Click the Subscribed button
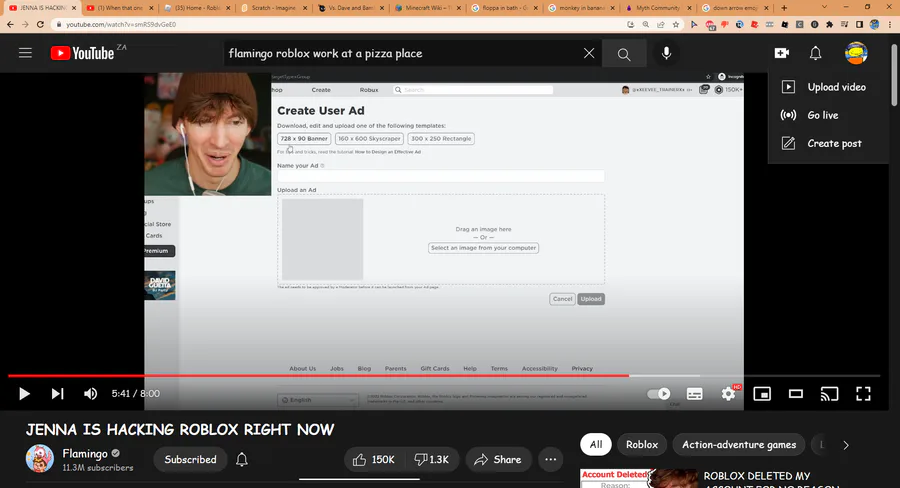Image resolution: width=900 pixels, height=488 pixels. pyautogui.click(x=191, y=459)
